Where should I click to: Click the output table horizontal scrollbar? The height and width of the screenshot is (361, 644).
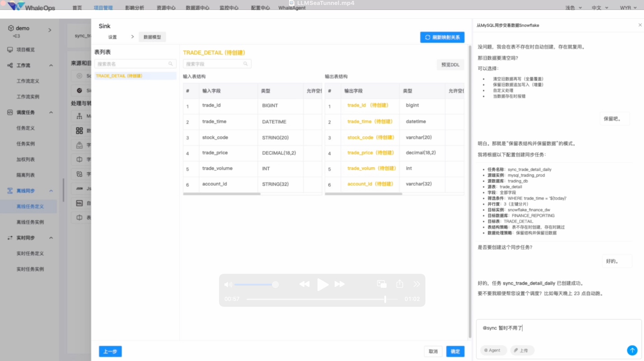point(364,194)
